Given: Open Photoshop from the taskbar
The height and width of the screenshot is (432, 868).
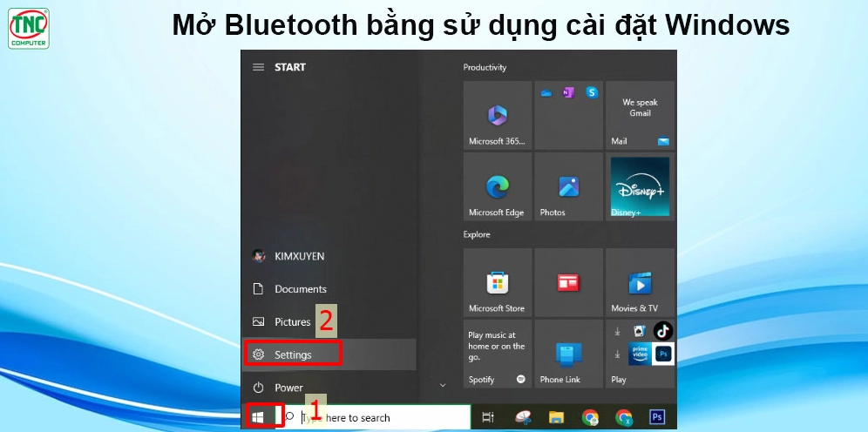Looking at the screenshot, I should pyautogui.click(x=658, y=417).
